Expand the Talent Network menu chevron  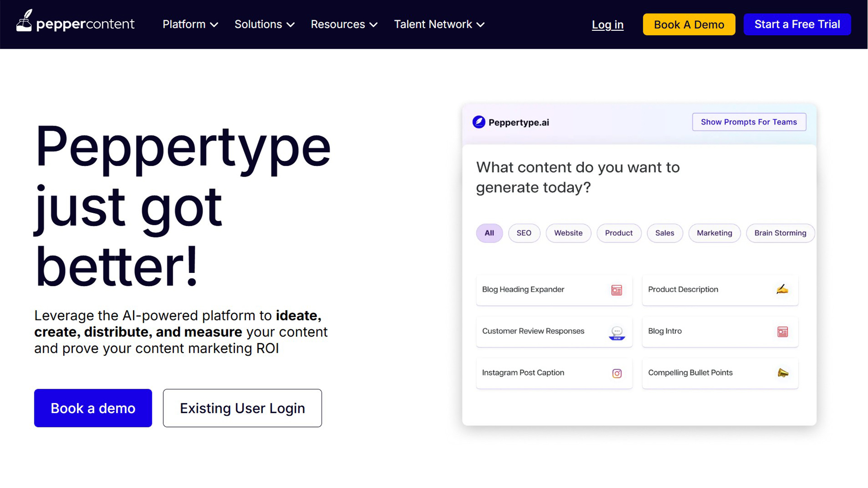click(x=481, y=25)
